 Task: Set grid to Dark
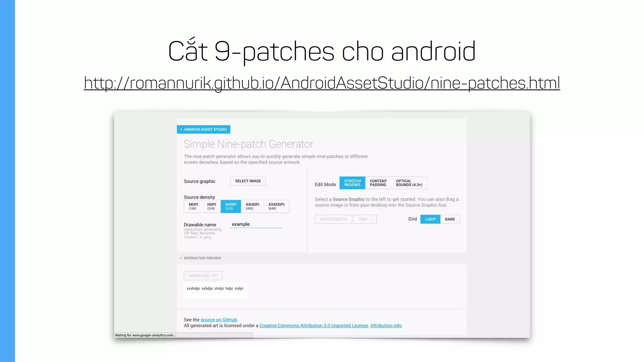450,219
